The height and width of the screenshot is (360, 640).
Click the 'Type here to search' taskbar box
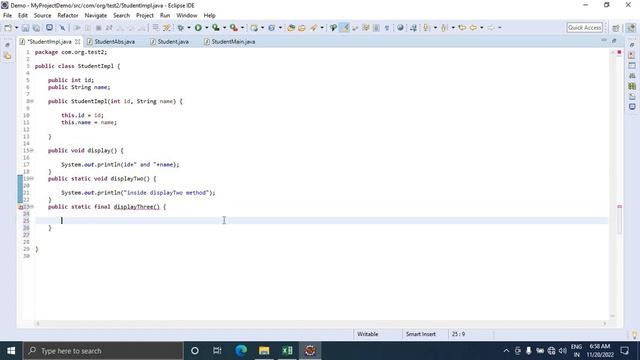tap(103, 351)
